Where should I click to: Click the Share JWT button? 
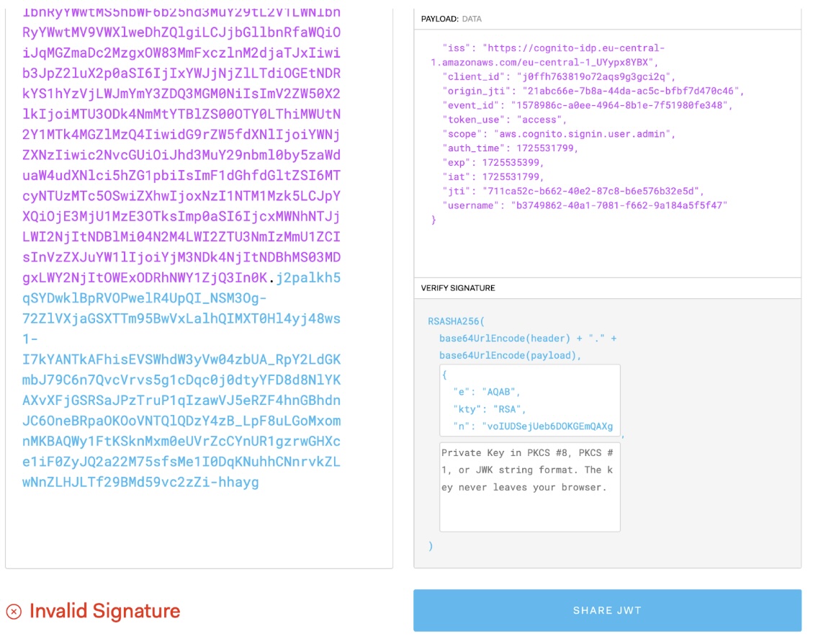pos(607,610)
